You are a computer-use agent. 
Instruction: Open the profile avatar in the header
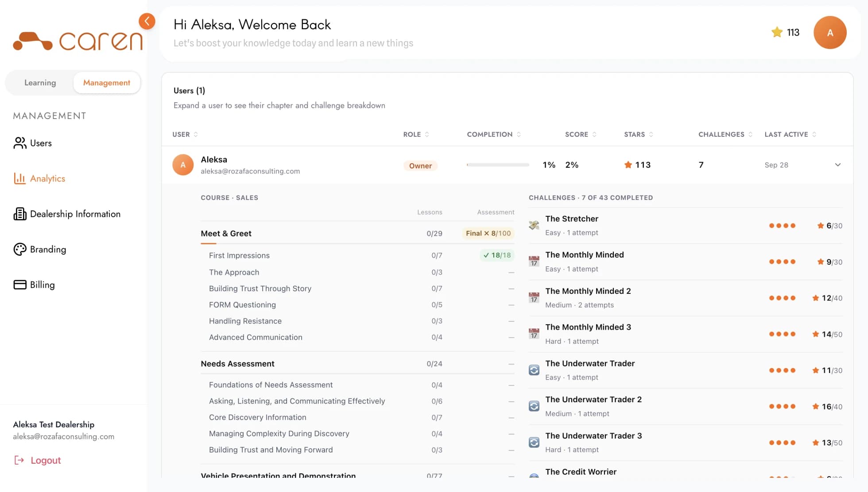830,33
